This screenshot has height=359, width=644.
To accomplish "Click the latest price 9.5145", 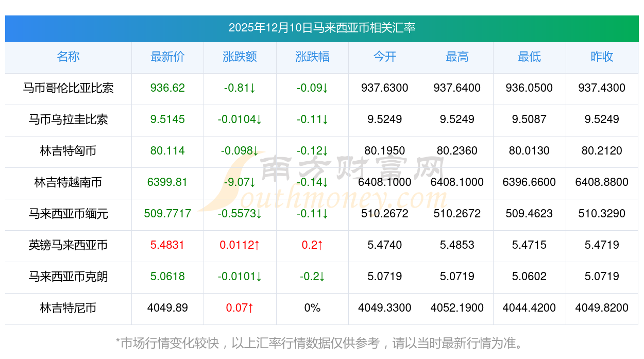I will click(x=167, y=119).
